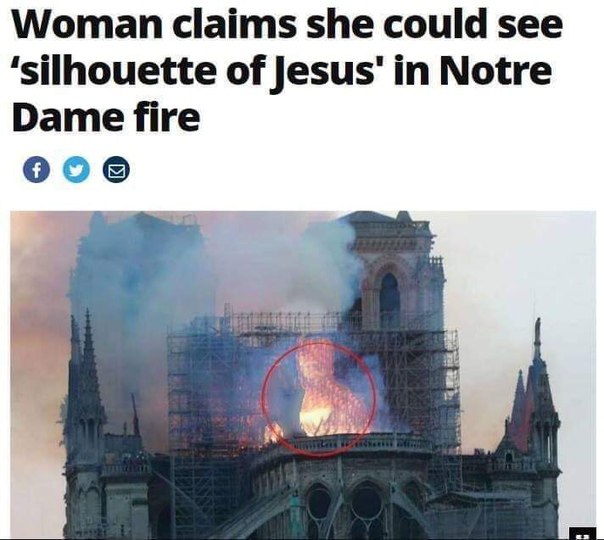Share the article on Facebook
This screenshot has width=604, height=540.
coord(36,169)
